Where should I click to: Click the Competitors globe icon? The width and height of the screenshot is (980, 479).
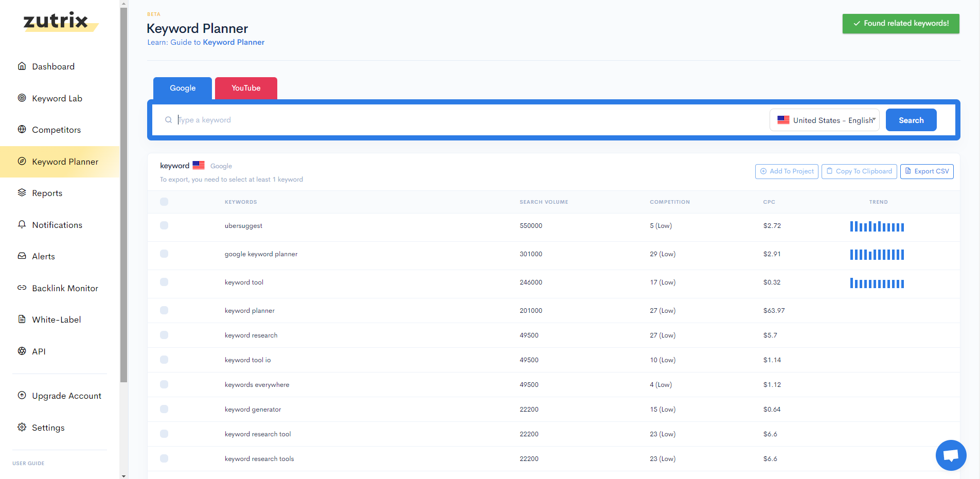point(22,129)
